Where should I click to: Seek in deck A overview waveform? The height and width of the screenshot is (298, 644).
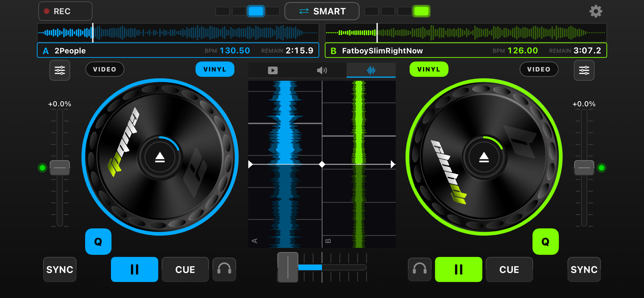point(178,32)
